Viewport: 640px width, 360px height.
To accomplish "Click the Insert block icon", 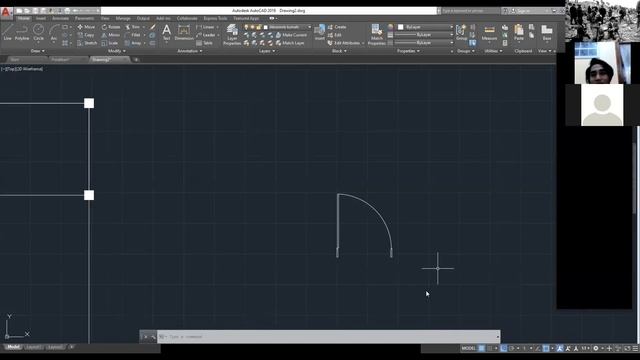I will coord(320,32).
